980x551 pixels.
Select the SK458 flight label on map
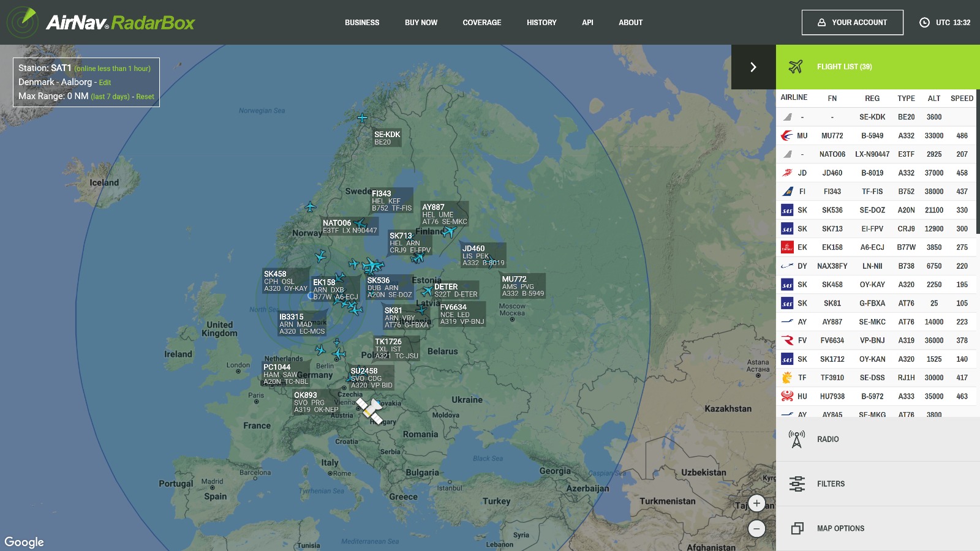(x=285, y=281)
